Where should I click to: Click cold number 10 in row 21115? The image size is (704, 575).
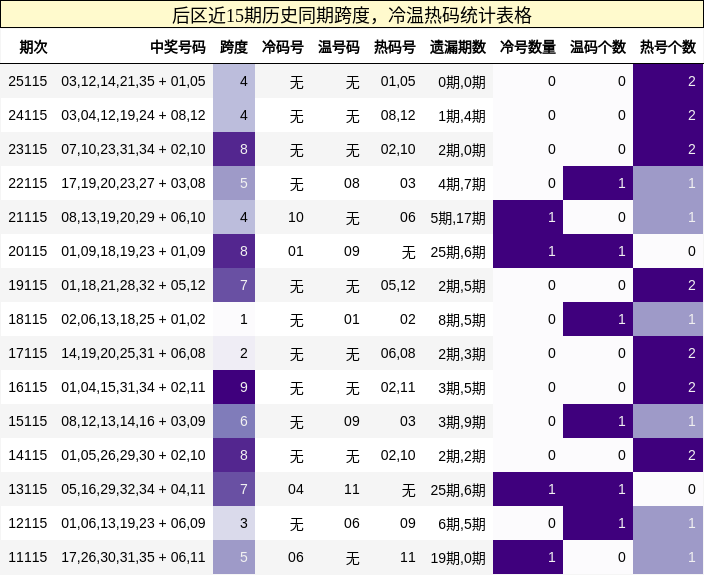pyautogui.click(x=296, y=217)
